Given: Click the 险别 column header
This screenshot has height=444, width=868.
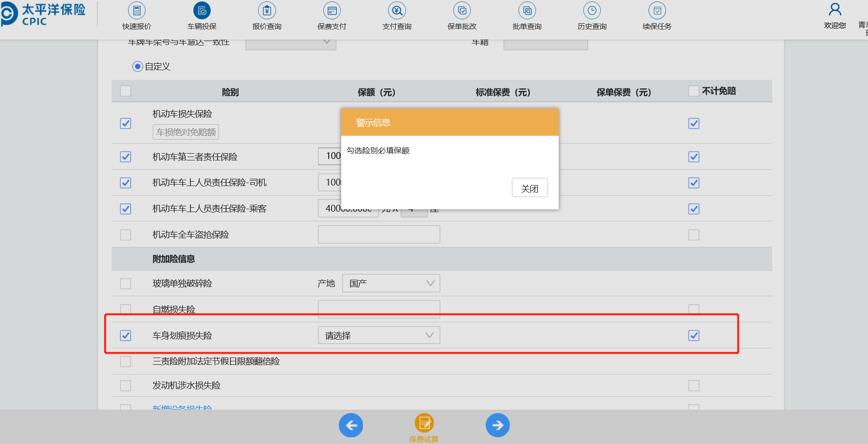Looking at the screenshot, I should point(231,92).
